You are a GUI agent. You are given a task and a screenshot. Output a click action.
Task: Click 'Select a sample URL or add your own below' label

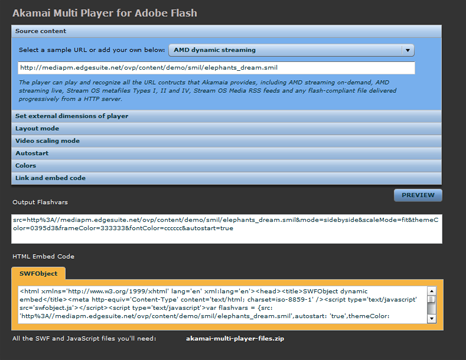92,50
